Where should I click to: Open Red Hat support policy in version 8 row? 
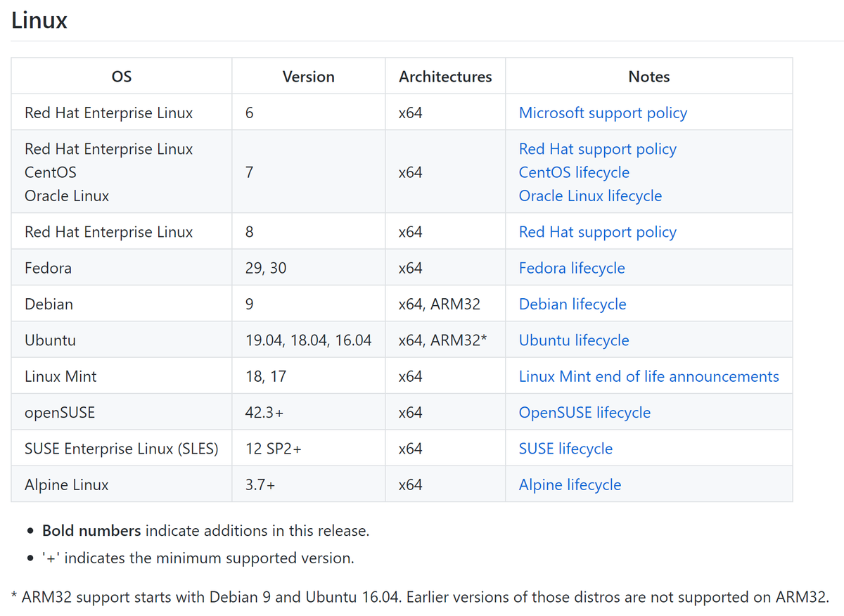pos(597,232)
